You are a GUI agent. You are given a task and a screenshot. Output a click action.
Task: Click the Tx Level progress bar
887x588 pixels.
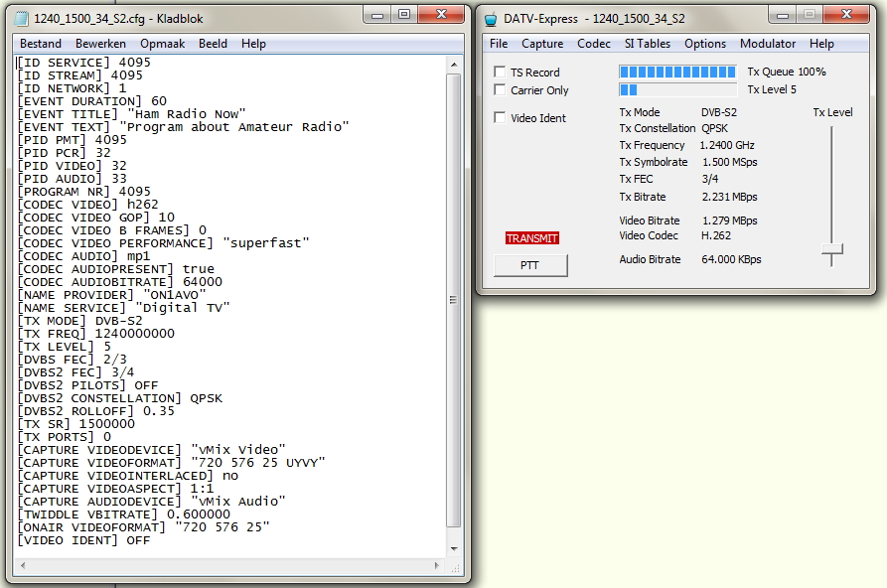[x=678, y=89]
